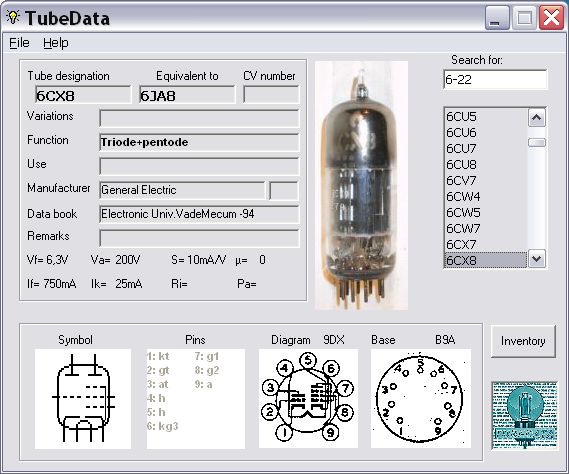Viewport: 569px width, 474px height.
Task: Open the Help menu
Action: click(x=56, y=43)
